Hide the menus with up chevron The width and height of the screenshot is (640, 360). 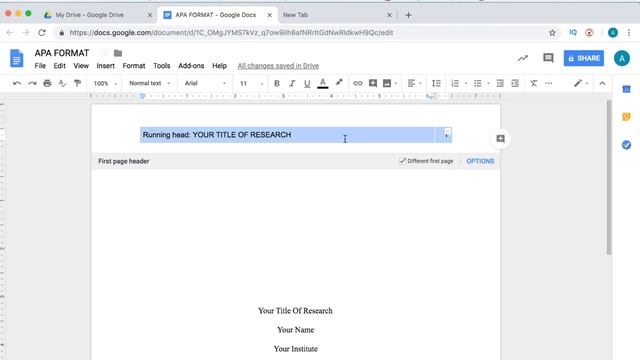coord(602,83)
